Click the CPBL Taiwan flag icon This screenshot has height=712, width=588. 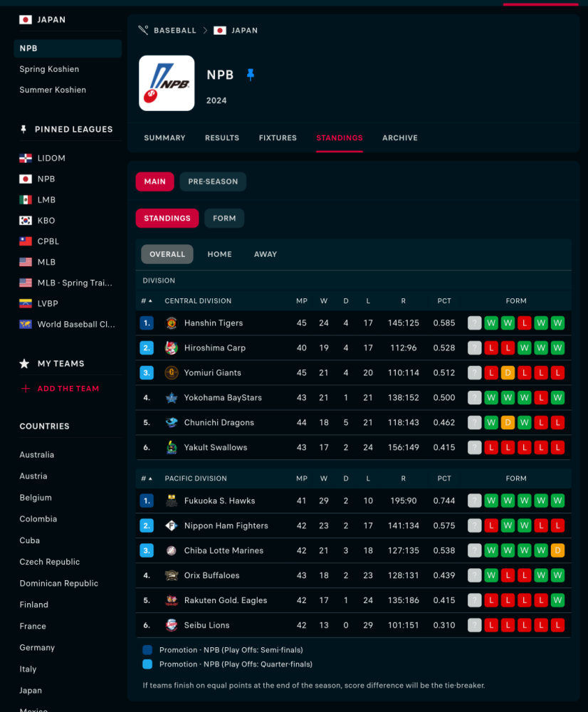pos(26,241)
